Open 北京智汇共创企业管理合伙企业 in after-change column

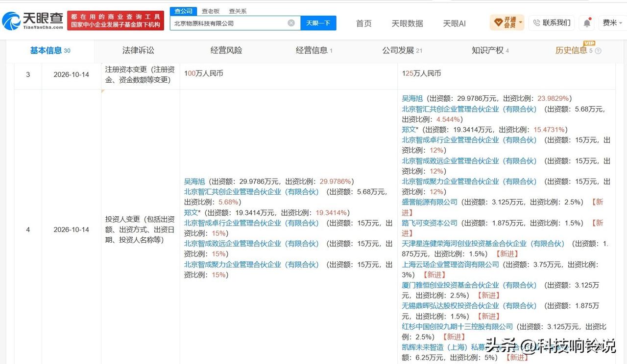[470, 109]
